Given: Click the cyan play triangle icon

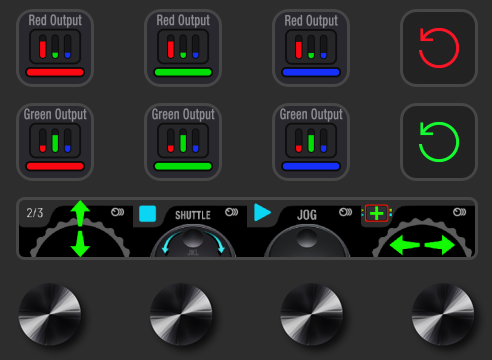Looking at the screenshot, I should point(262,213).
